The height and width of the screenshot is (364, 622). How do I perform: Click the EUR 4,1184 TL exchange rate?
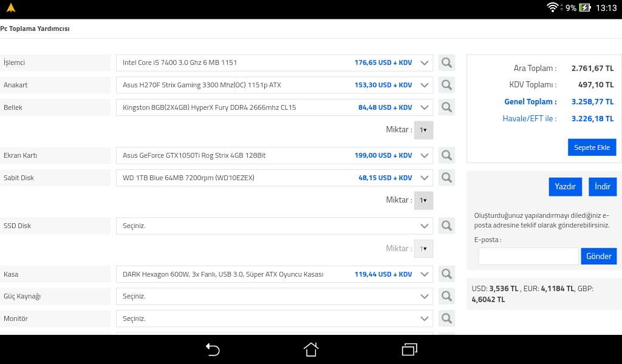pos(549,289)
